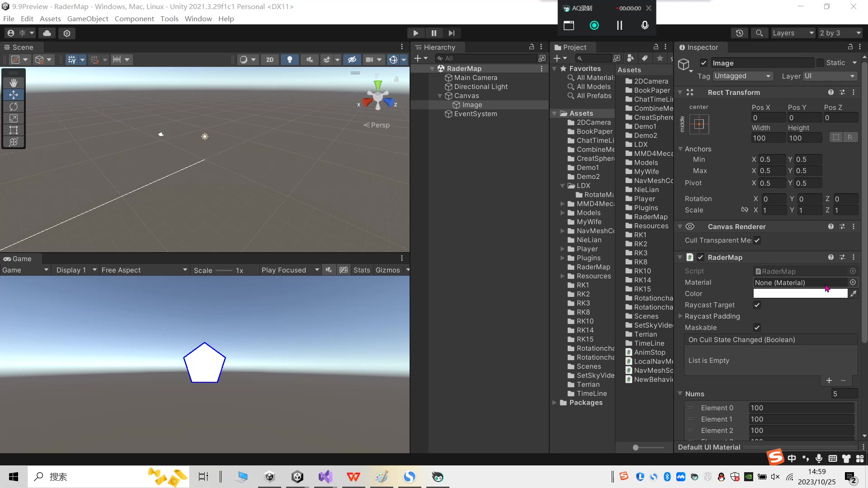
Task: Switch to the Hierarchy tab
Action: pos(439,47)
